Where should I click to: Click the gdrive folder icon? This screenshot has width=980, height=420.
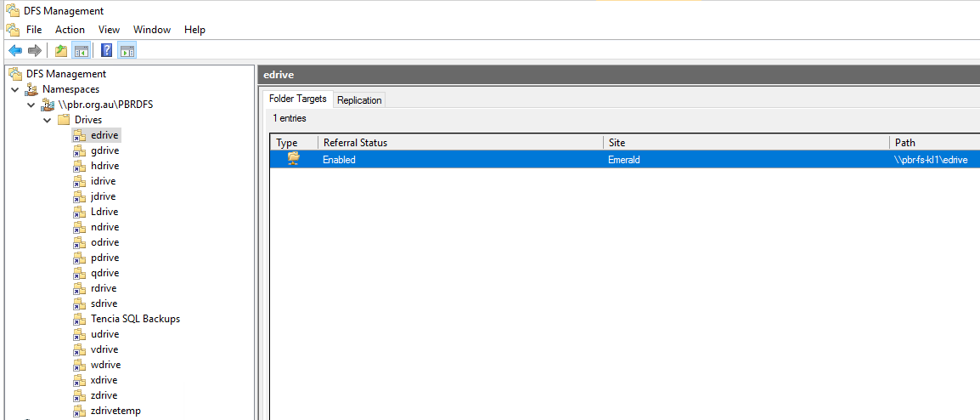tap(79, 150)
